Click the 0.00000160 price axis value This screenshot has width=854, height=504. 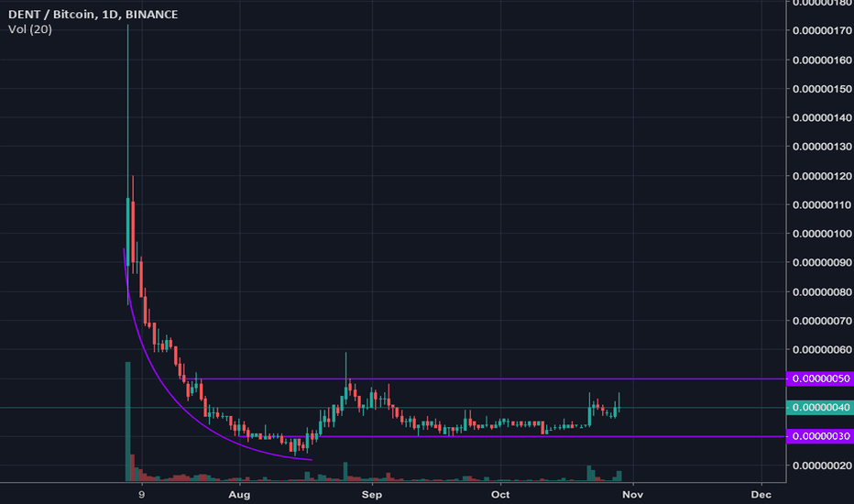click(822, 60)
